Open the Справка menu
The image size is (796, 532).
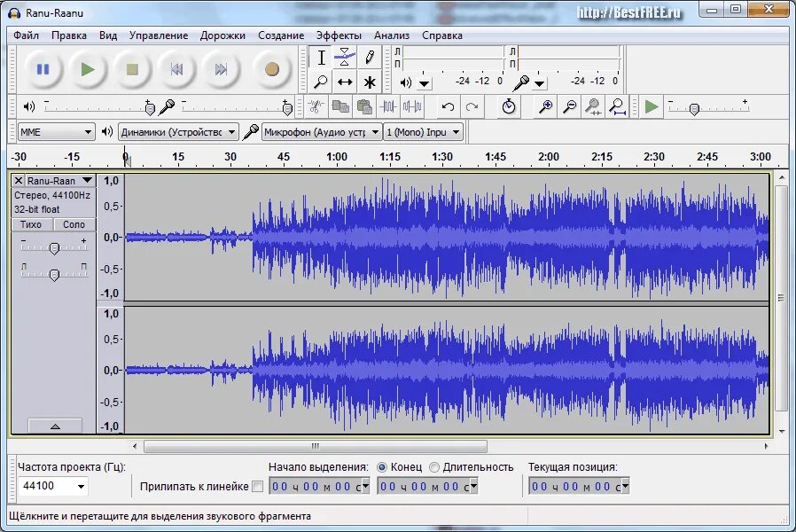coord(442,35)
